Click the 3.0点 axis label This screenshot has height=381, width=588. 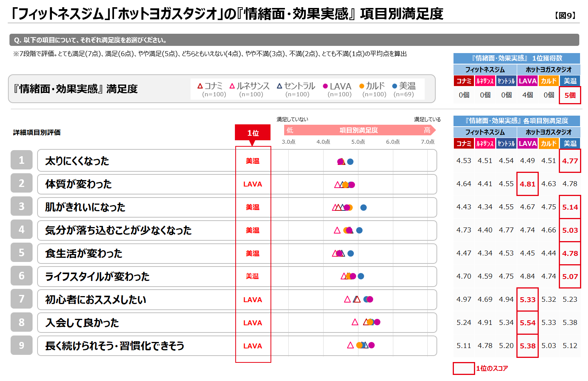coord(289,142)
